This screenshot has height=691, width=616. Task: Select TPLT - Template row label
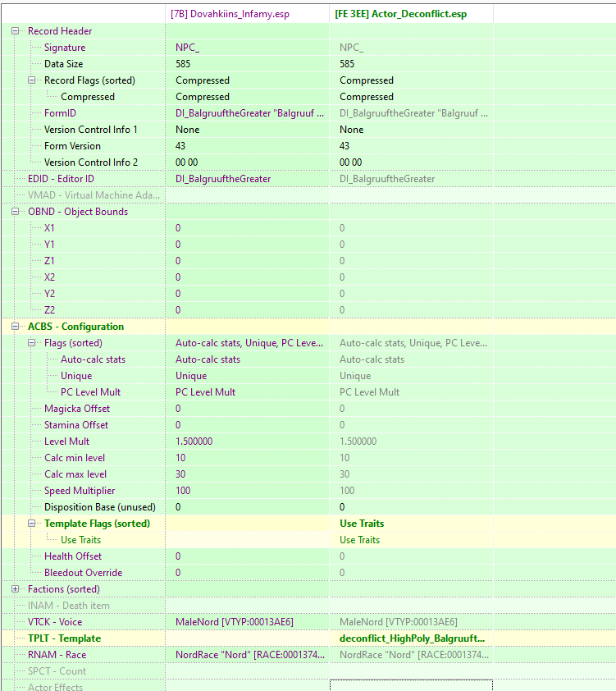[64, 638]
